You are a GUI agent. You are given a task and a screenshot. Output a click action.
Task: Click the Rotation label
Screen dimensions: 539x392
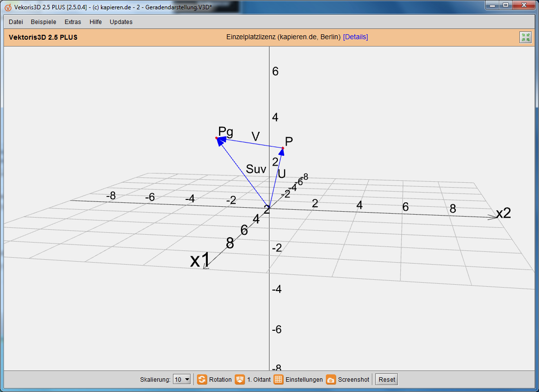pos(220,380)
